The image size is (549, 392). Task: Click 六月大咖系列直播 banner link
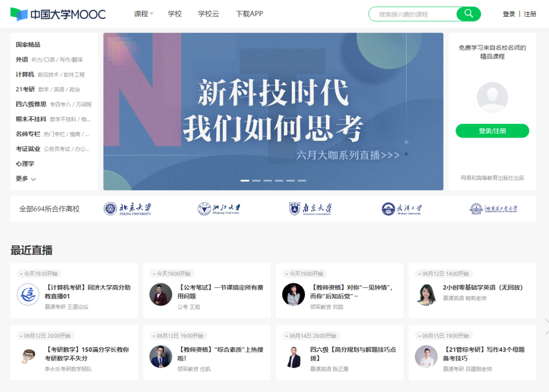click(x=348, y=155)
